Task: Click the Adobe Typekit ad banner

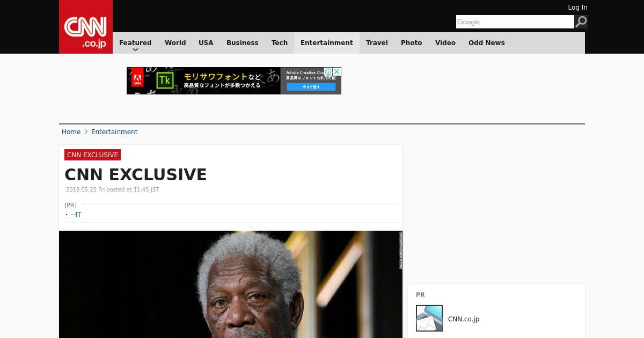Action: pos(234,80)
